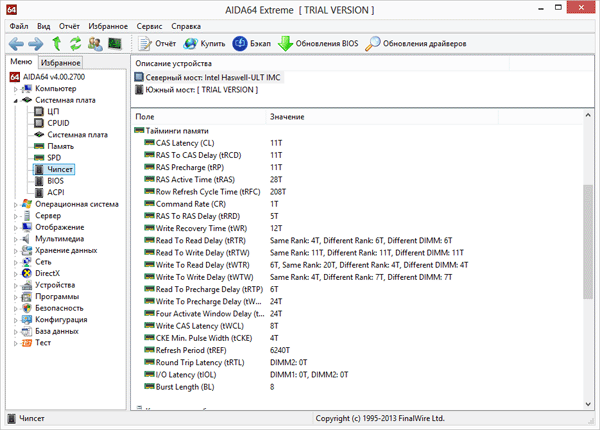Open Обновления BIOS updates
This screenshot has width=600, height=430.
click(x=318, y=44)
